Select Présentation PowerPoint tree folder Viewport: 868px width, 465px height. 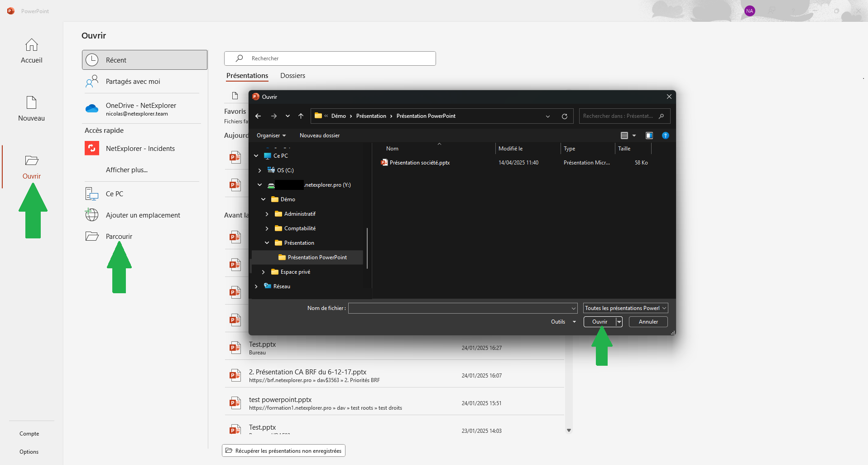307,257
